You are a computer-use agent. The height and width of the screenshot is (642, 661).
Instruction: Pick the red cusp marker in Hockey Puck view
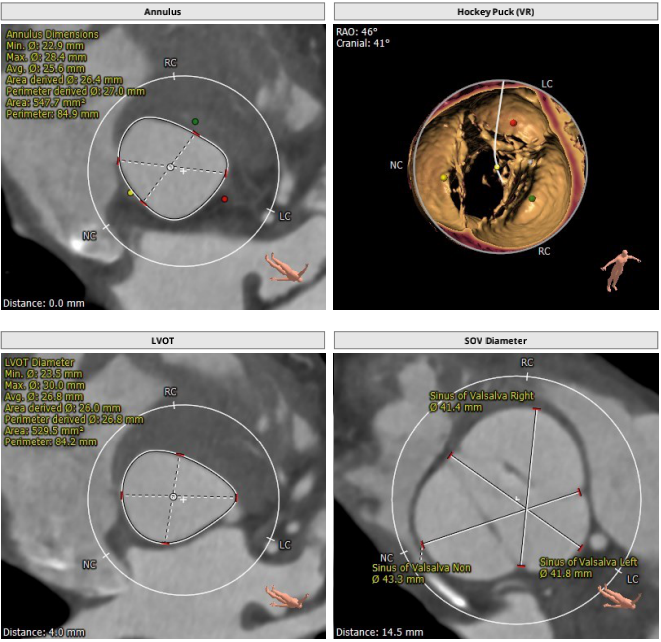(513, 122)
